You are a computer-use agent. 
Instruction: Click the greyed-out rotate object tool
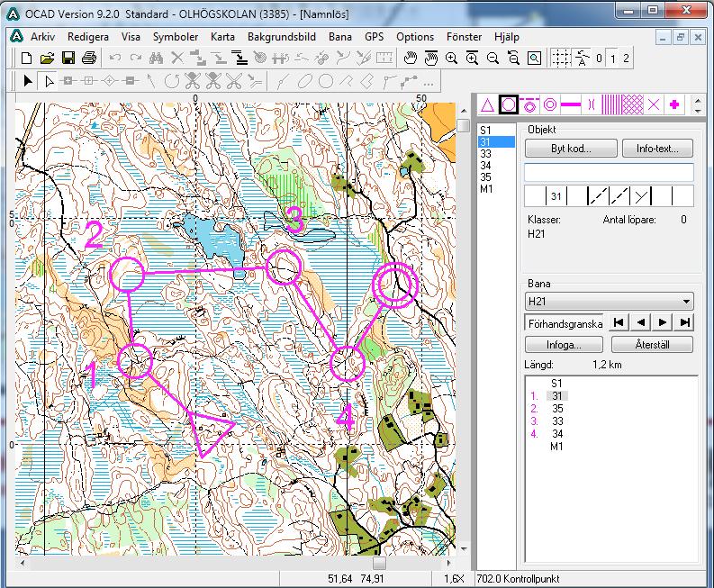click(x=172, y=82)
